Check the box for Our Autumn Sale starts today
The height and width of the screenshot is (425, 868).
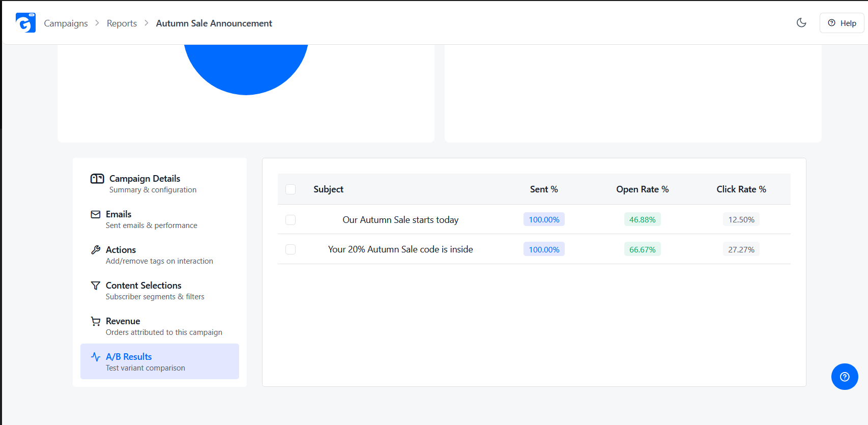pyautogui.click(x=291, y=220)
